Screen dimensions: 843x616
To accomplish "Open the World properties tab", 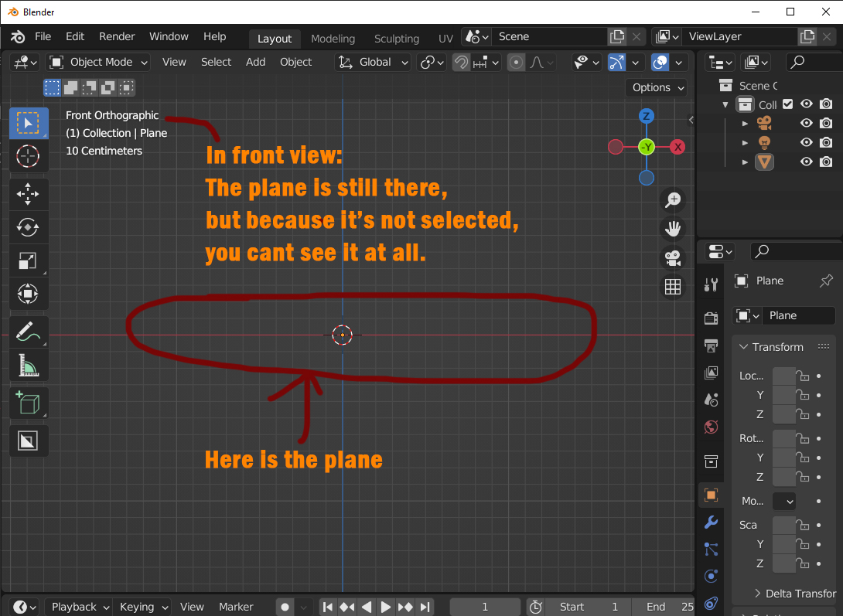I will [x=711, y=427].
